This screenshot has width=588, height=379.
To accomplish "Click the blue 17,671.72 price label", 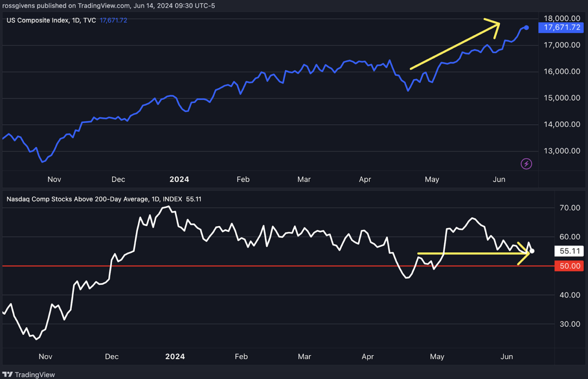I will pyautogui.click(x=561, y=27).
